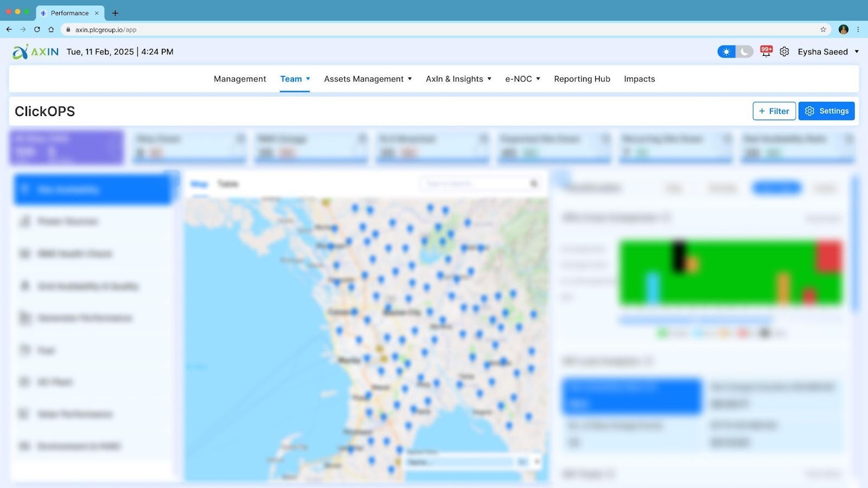868x488 pixels.
Task: Click the browser back arrow
Action: point(9,29)
